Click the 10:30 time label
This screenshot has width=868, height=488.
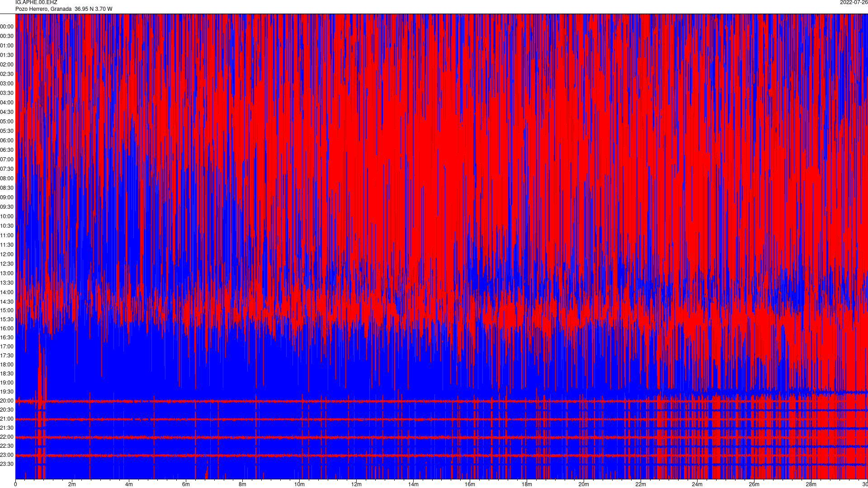coord(7,226)
